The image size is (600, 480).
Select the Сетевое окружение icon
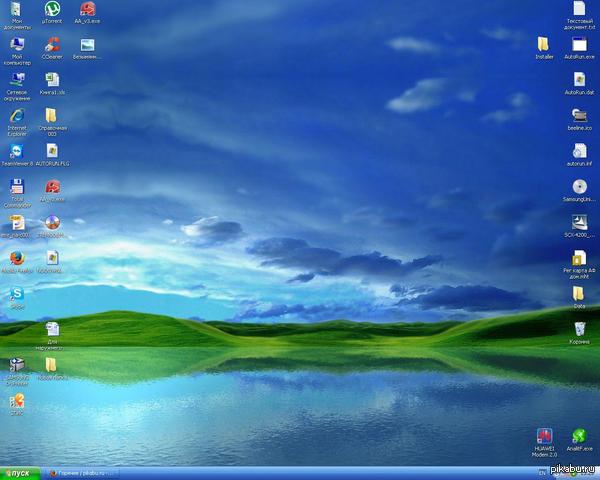coord(17,80)
